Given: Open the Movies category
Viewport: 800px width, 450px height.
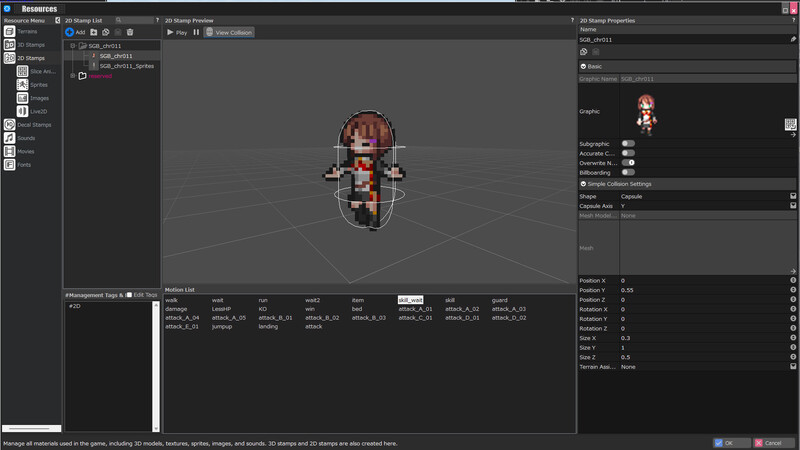Looking at the screenshot, I should (19, 151).
